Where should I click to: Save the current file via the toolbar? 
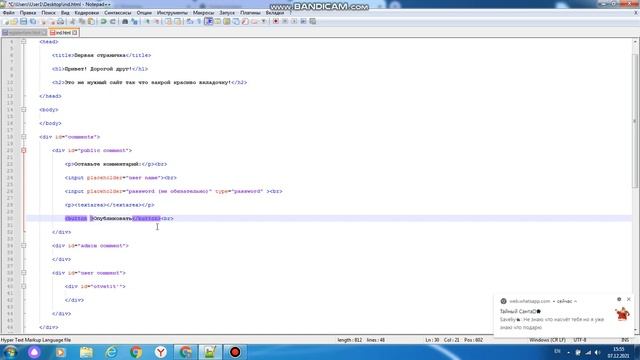[x=24, y=21]
